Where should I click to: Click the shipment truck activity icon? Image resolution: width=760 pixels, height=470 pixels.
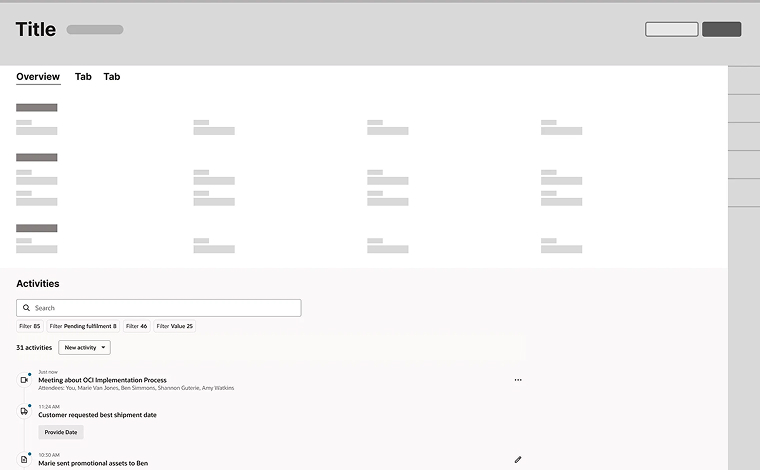click(24, 411)
